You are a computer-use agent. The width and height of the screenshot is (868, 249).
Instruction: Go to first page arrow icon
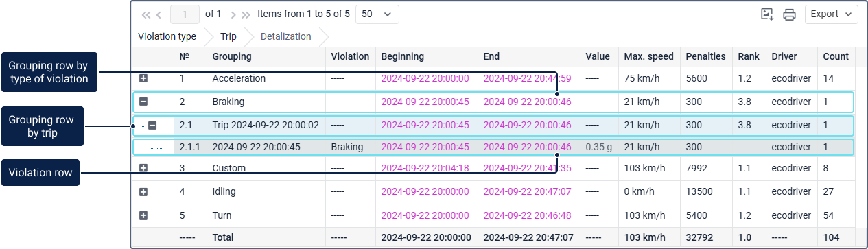click(x=146, y=14)
